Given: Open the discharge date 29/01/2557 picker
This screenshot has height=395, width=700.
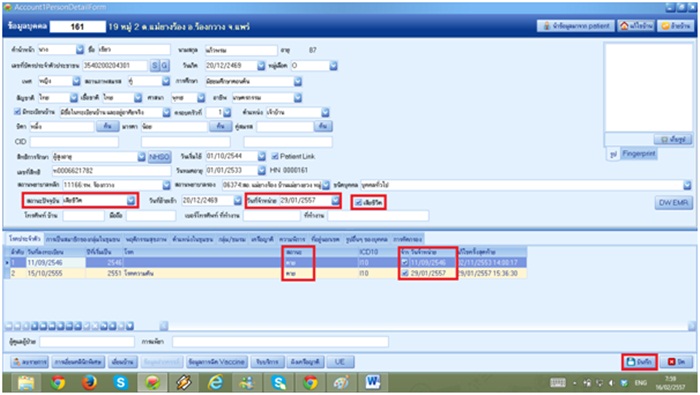Looking at the screenshot, I should 335,200.
